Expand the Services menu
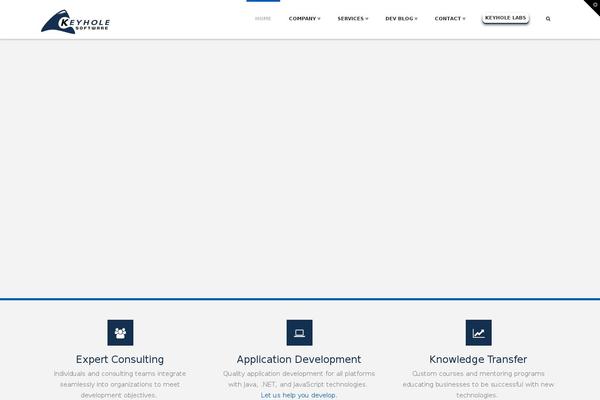This screenshot has width=600, height=400. pos(352,18)
